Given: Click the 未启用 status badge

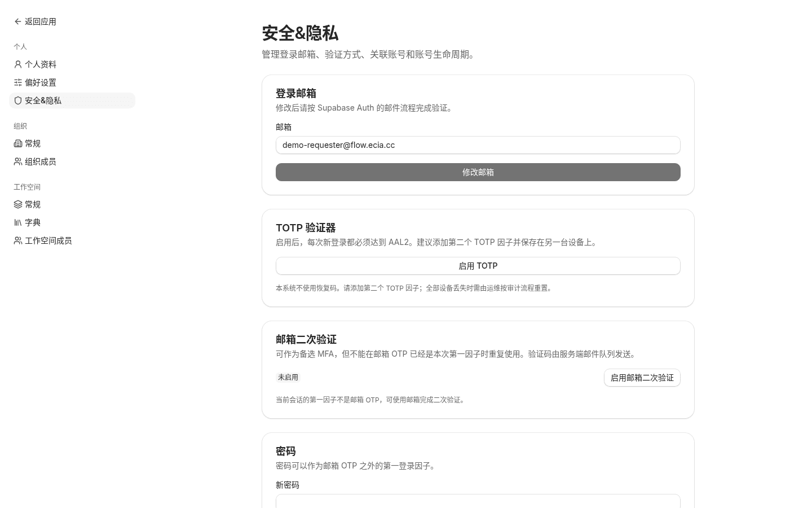Looking at the screenshot, I should (x=288, y=377).
